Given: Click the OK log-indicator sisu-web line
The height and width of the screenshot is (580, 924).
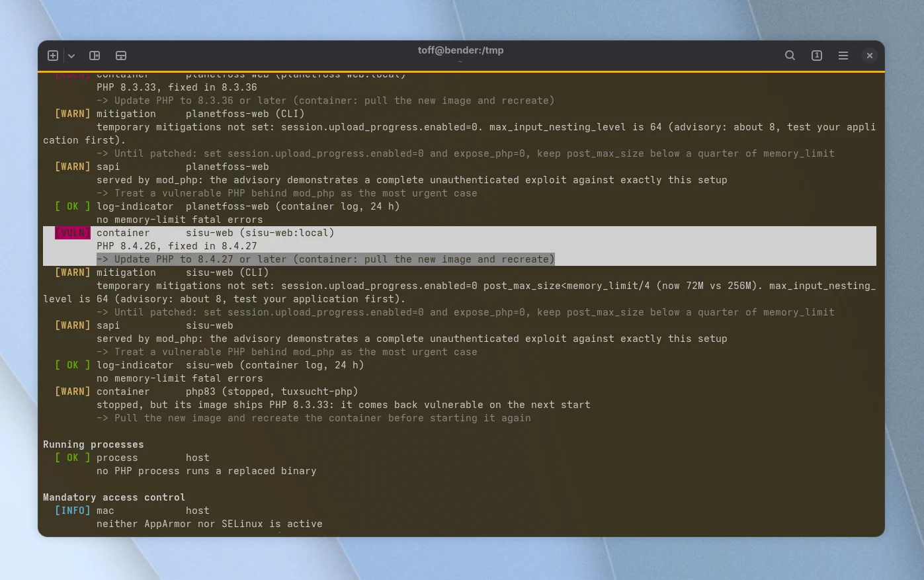Looking at the screenshot, I should [x=210, y=365].
